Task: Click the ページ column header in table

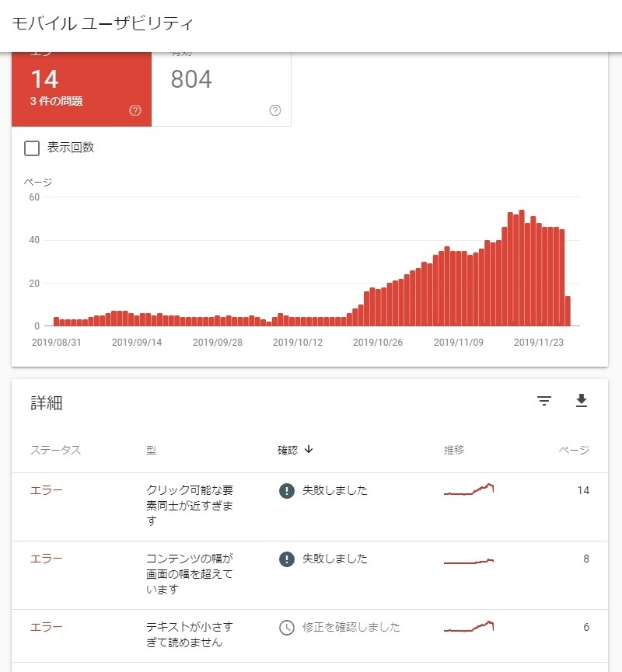Action: [x=574, y=450]
